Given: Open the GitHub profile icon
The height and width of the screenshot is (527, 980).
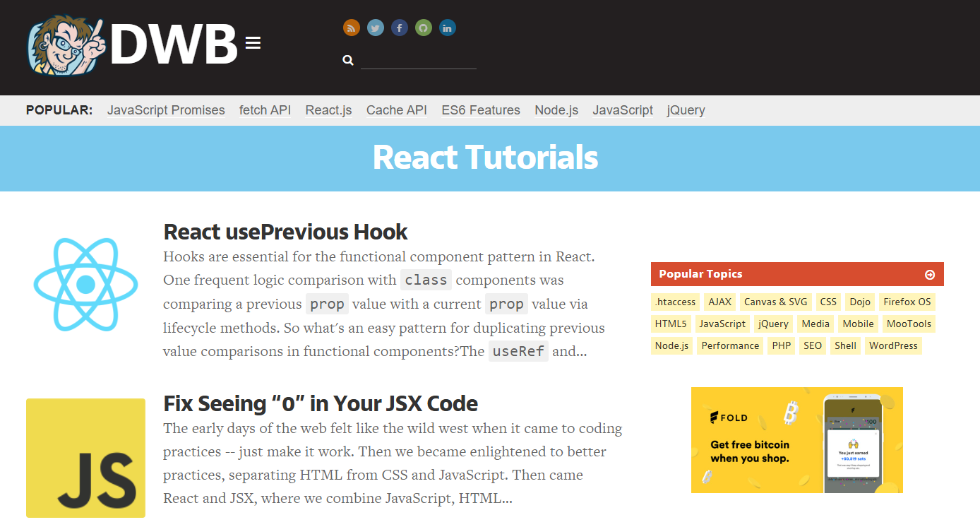Looking at the screenshot, I should [424, 28].
